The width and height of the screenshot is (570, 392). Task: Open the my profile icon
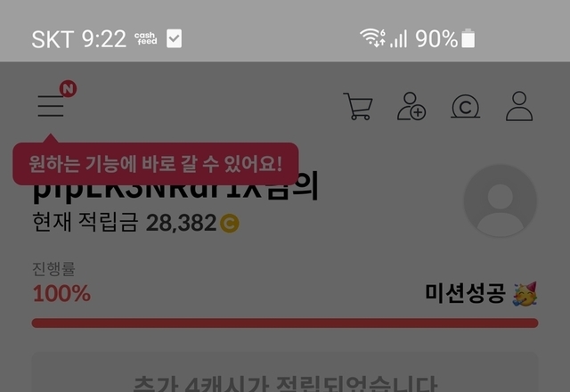(x=519, y=106)
